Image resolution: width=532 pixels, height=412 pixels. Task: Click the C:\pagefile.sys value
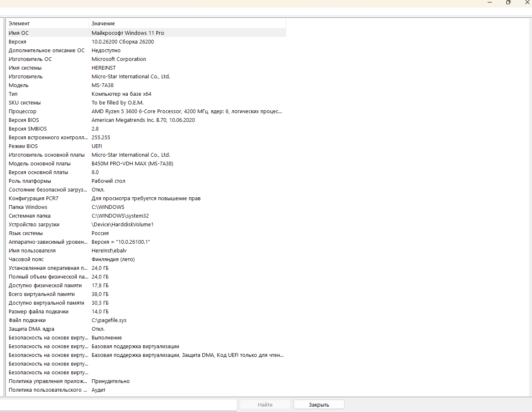coord(109,320)
